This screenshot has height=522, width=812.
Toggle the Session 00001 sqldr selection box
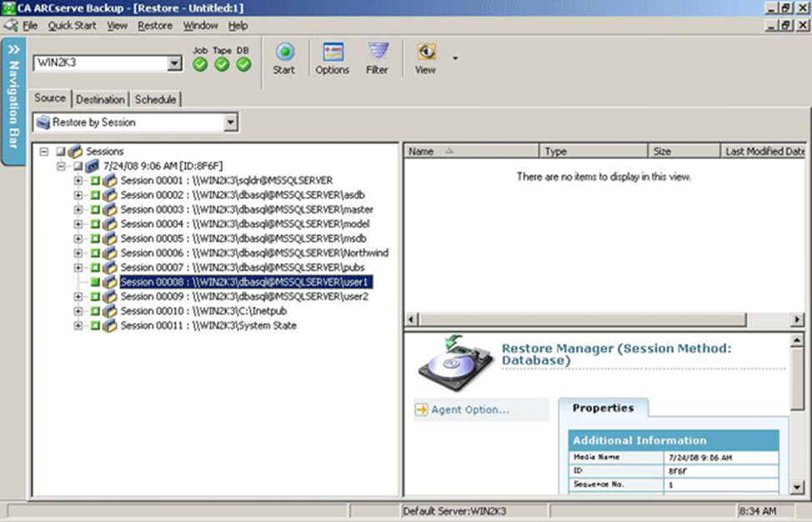[95, 181]
